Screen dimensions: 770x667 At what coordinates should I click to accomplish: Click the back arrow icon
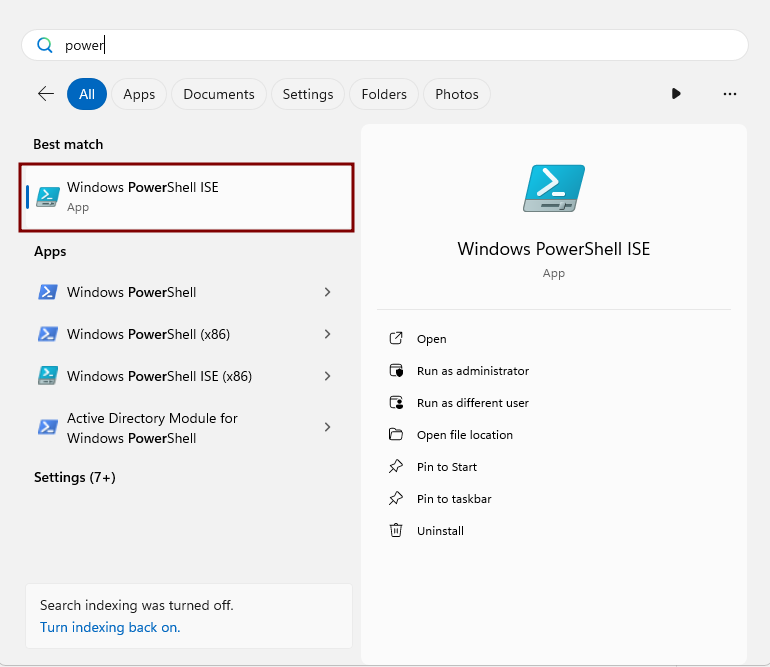tap(46, 94)
